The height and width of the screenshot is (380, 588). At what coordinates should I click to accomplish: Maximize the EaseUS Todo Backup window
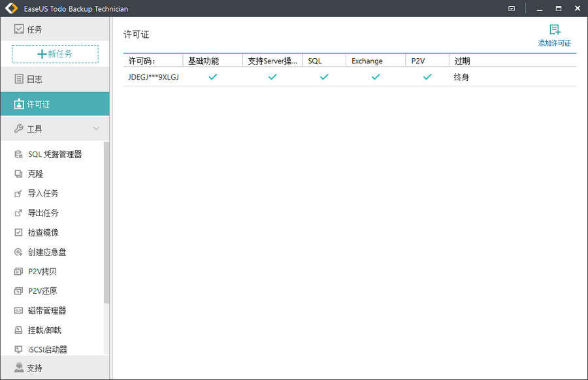click(559, 8)
